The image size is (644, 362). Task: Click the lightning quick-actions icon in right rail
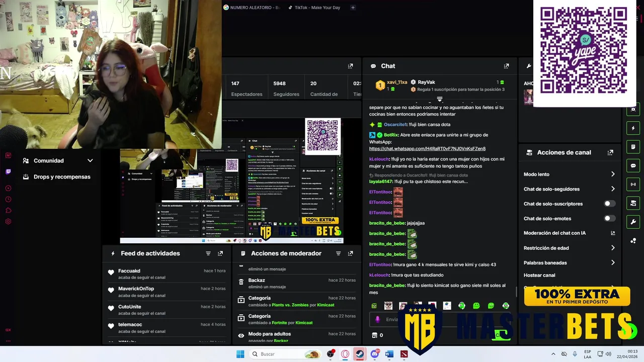(633, 128)
